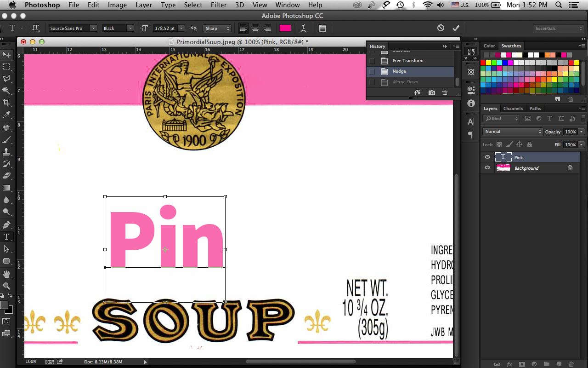Select the Eyedropper tool

click(x=6, y=115)
